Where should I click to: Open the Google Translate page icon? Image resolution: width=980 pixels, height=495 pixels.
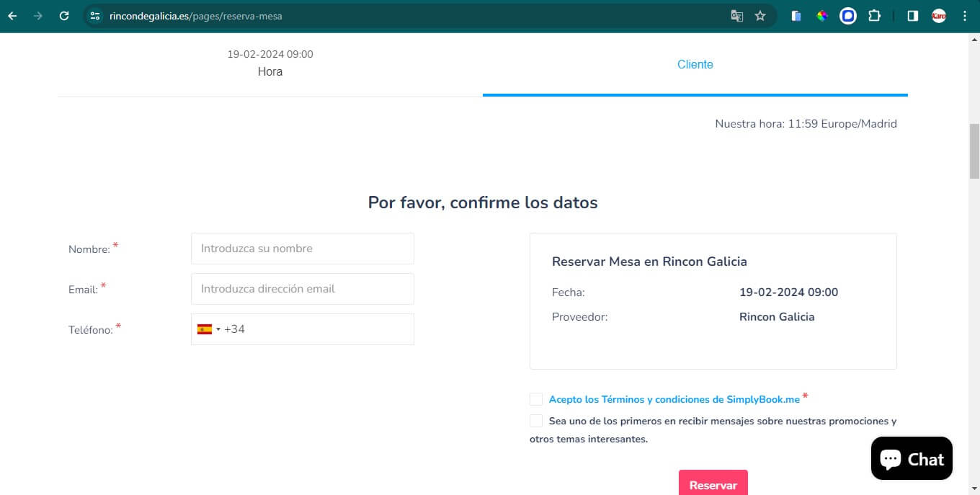coord(736,16)
